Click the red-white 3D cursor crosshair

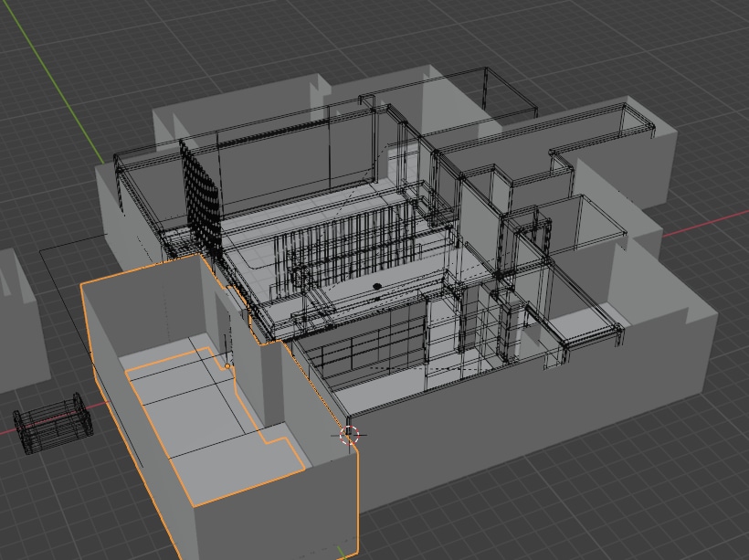click(349, 435)
